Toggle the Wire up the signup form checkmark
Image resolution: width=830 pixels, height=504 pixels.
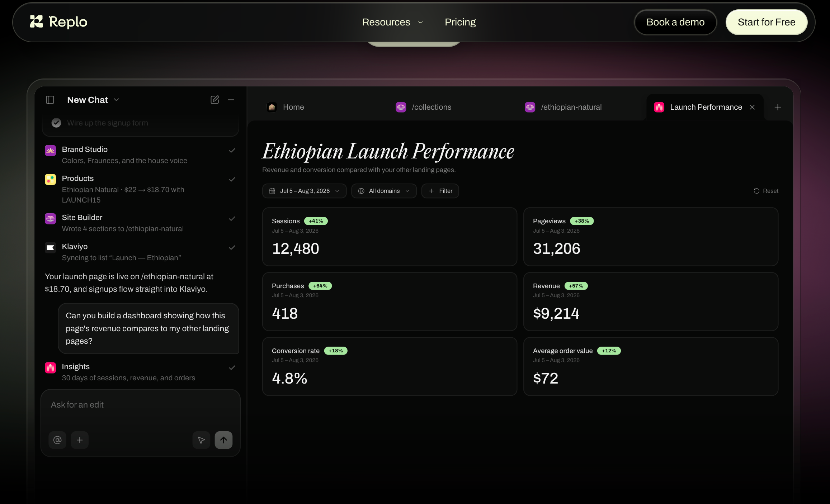(56, 123)
